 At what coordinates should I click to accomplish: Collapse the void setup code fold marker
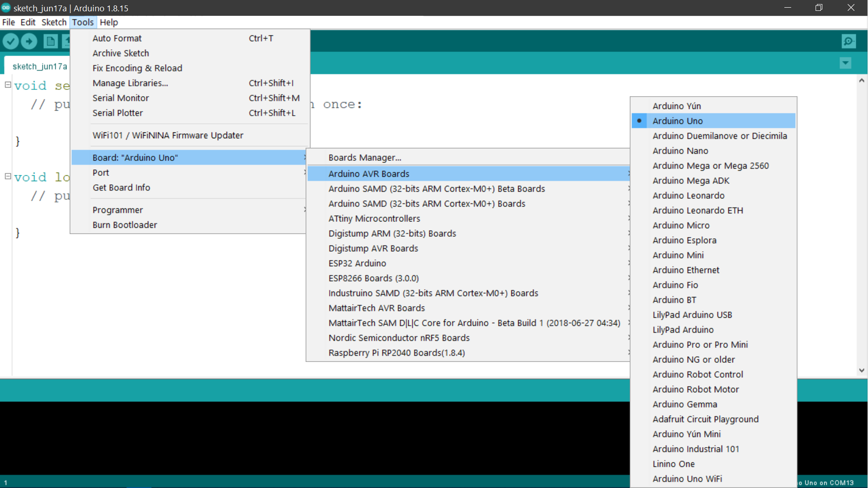coord(8,85)
